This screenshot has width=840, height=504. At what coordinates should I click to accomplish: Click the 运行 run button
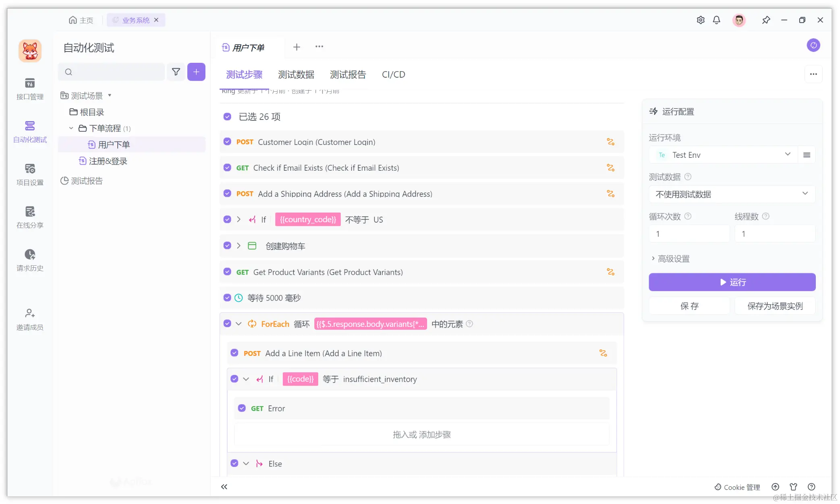[732, 282]
